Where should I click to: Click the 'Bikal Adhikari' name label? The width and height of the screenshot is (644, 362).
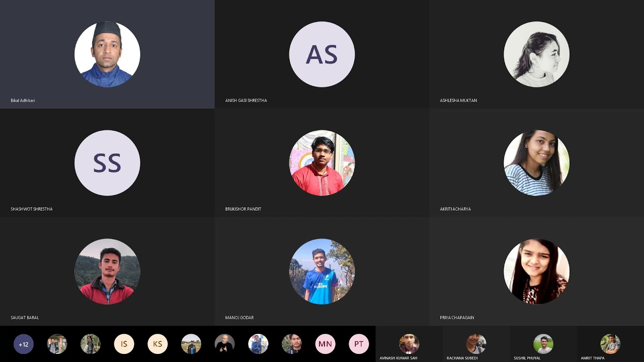(x=23, y=101)
